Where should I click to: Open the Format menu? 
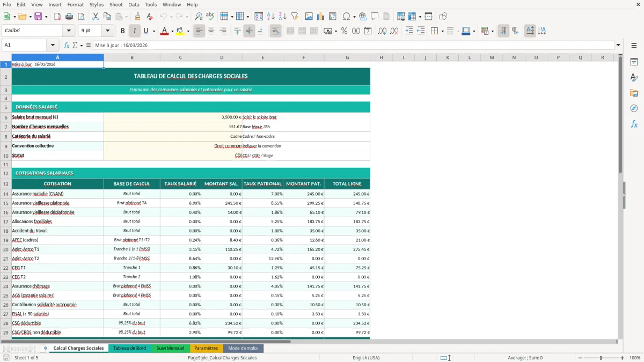click(75, 4)
